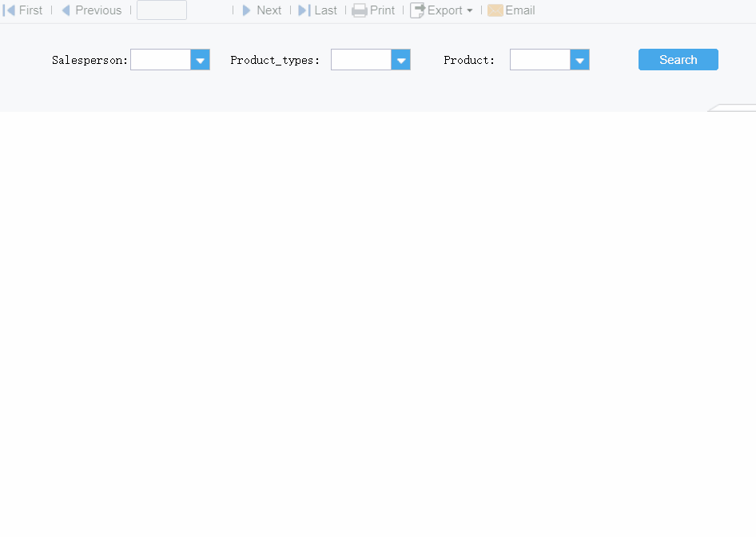This screenshot has height=537, width=756.
Task: Jump to the first report page
Action: pyautogui.click(x=23, y=10)
